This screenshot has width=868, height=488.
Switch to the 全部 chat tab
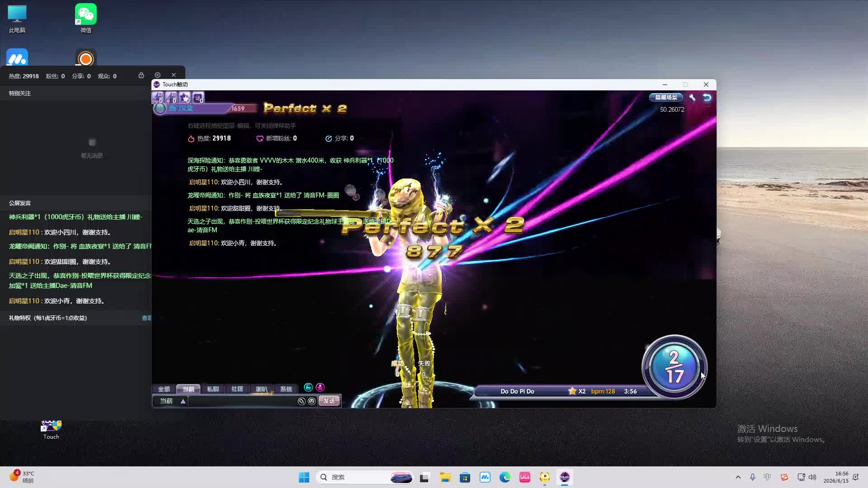coord(164,389)
